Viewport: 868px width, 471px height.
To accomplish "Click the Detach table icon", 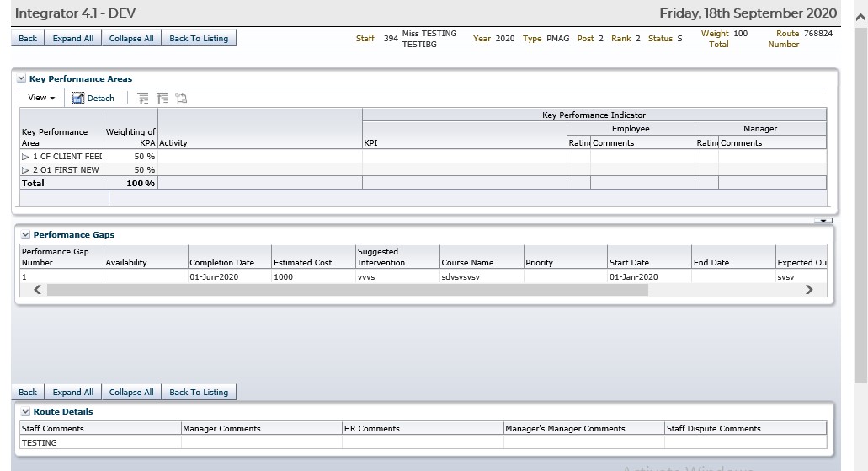I will coord(78,99).
